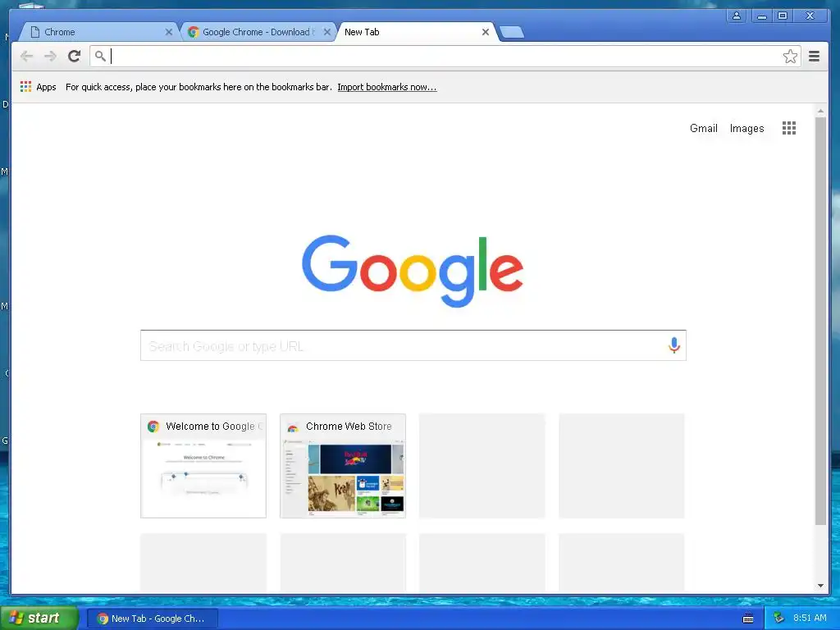The width and height of the screenshot is (840, 630).
Task: Click the vertical scrollbar thumb
Action: (x=820, y=321)
